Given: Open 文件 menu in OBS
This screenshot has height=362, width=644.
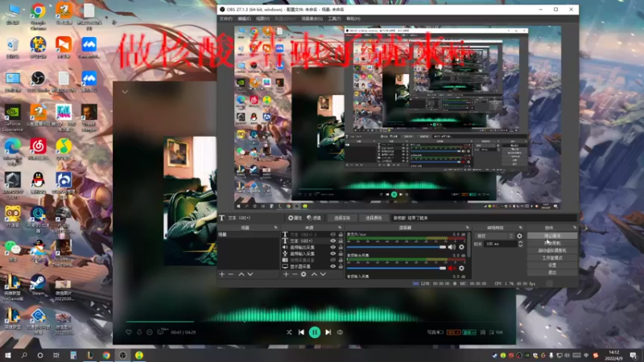Looking at the screenshot, I should pyautogui.click(x=225, y=19).
